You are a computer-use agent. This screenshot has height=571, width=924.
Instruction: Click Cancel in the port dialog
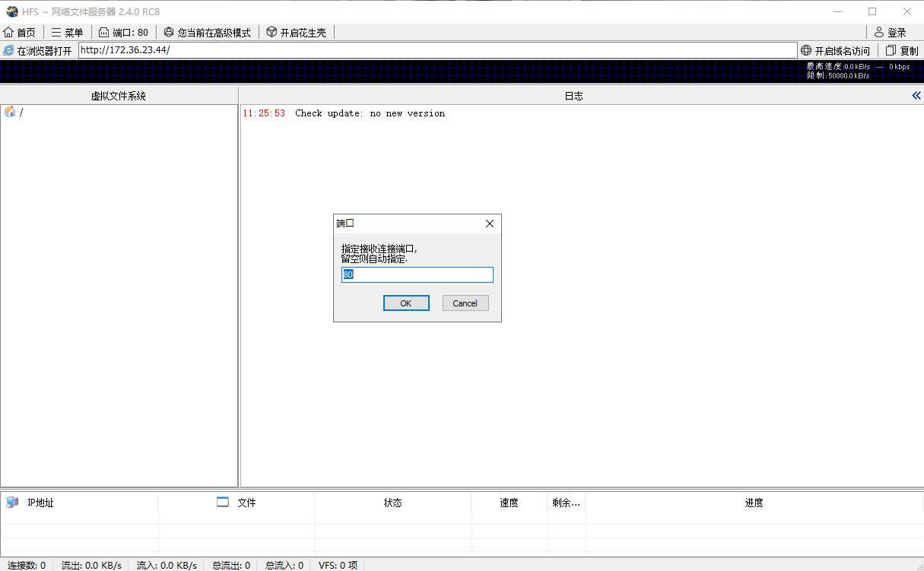point(465,303)
